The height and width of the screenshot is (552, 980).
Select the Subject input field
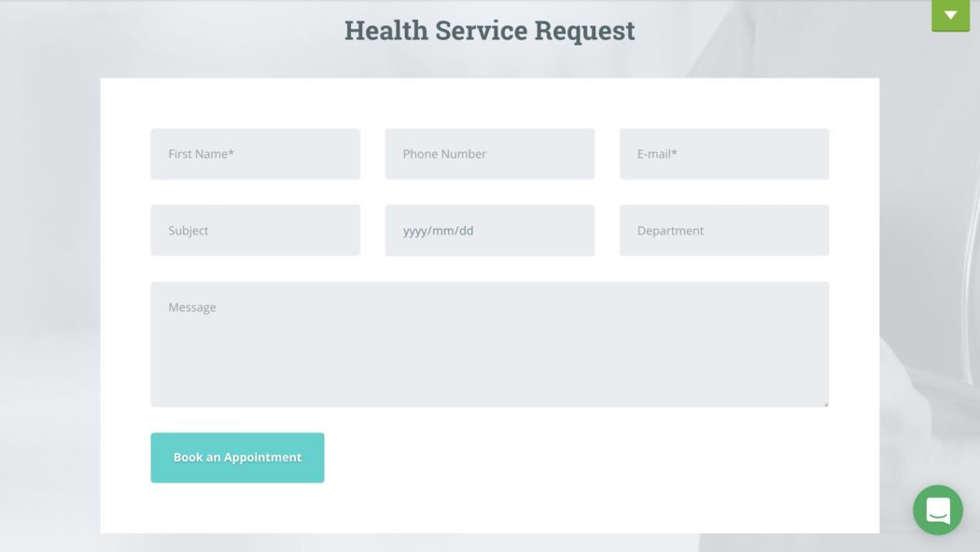pos(255,230)
